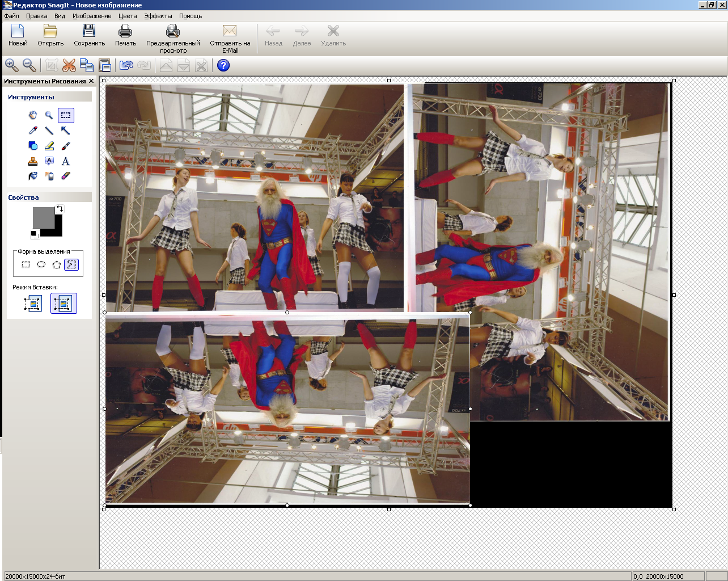728x581 pixels.
Task: Open the Вид menu
Action: pos(60,16)
